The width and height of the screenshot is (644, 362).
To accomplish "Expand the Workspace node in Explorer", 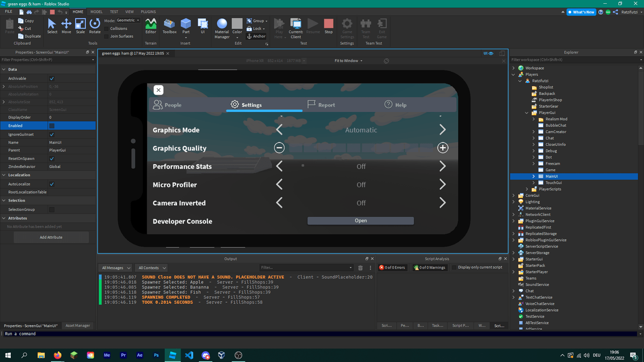I will (x=514, y=68).
